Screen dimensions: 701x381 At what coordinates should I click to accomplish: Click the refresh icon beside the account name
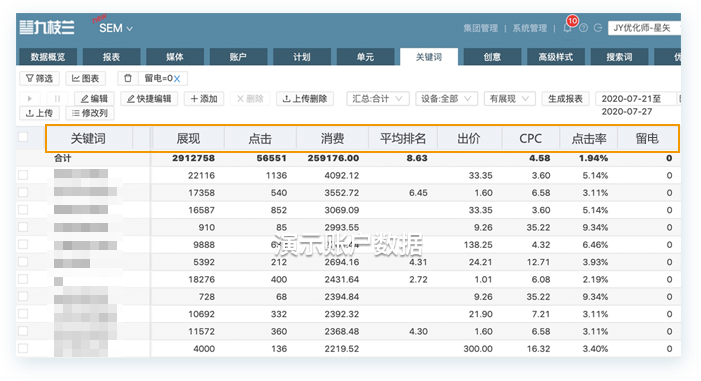click(x=598, y=28)
